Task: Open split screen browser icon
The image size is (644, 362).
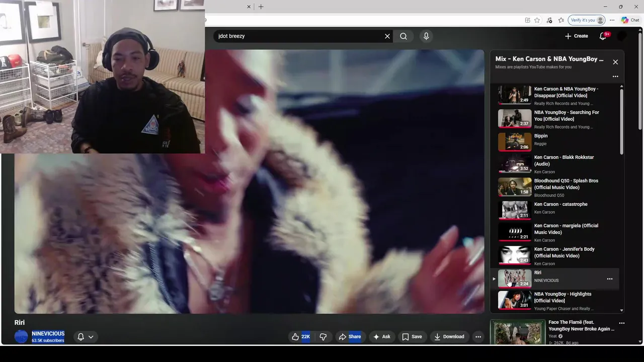Action: [527, 20]
